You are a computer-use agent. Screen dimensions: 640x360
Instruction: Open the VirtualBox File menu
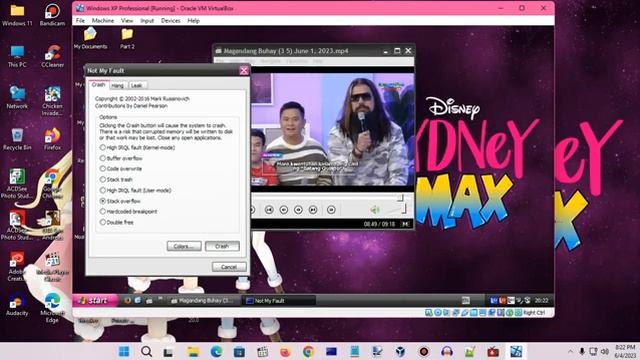(x=80, y=20)
